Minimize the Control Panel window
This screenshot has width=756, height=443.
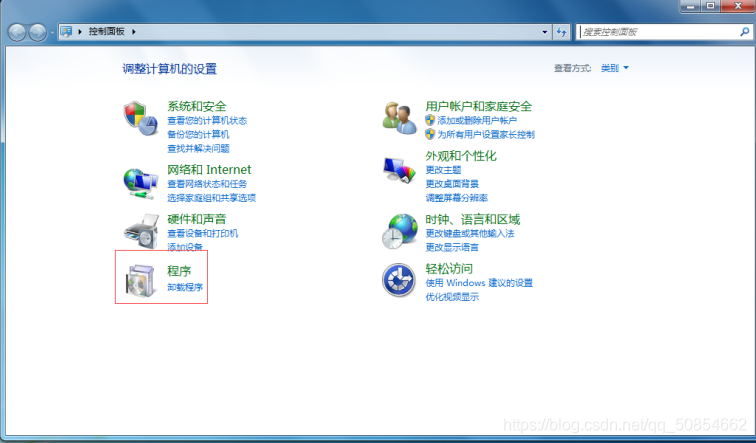[690, 6]
